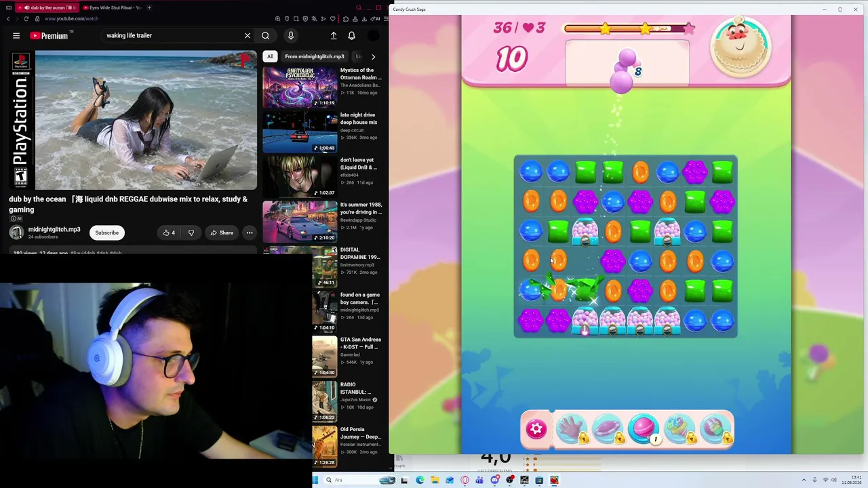The width and height of the screenshot is (868, 488).
Task: Open YouTube notifications bell
Action: 351,36
